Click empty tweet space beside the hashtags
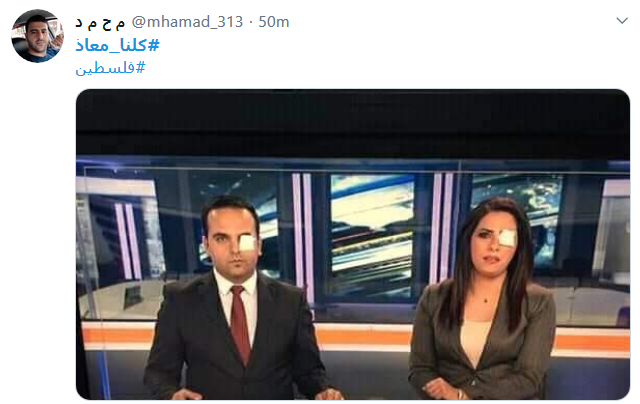 coord(367,57)
